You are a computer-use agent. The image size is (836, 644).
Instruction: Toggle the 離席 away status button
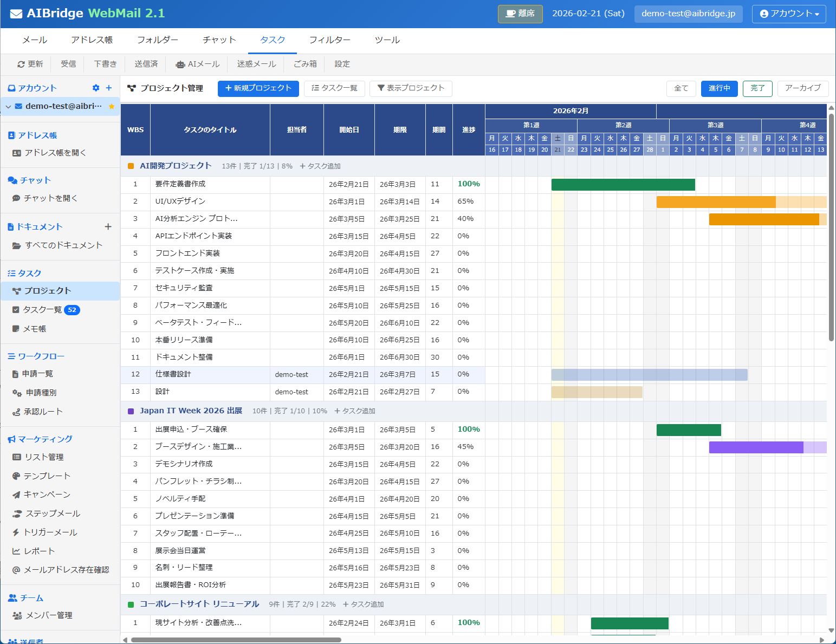coord(520,14)
